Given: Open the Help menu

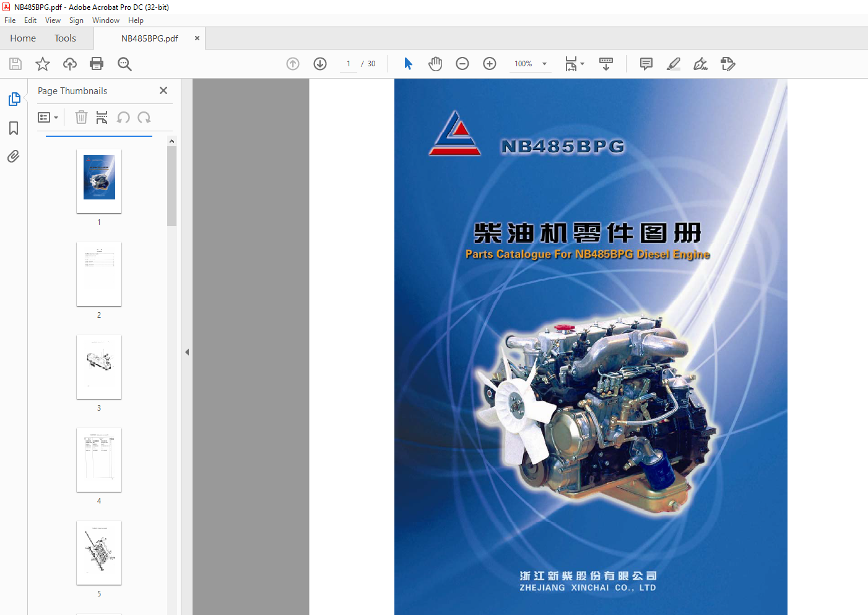Looking at the screenshot, I should tap(136, 20).
